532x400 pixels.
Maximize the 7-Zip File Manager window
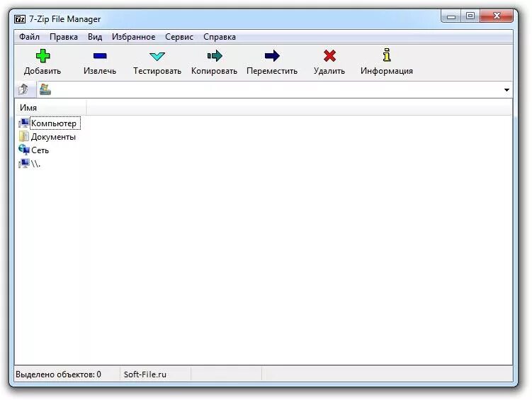[470, 16]
